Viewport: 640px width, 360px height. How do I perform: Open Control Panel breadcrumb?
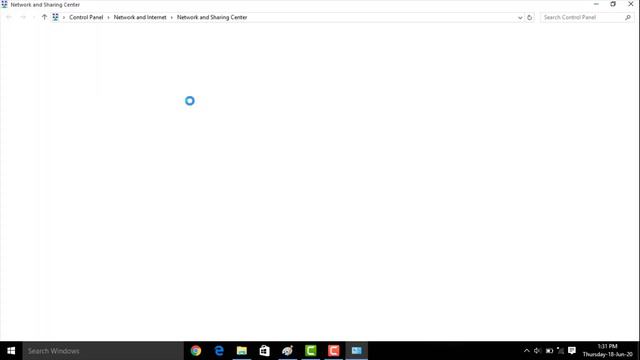coord(86,17)
